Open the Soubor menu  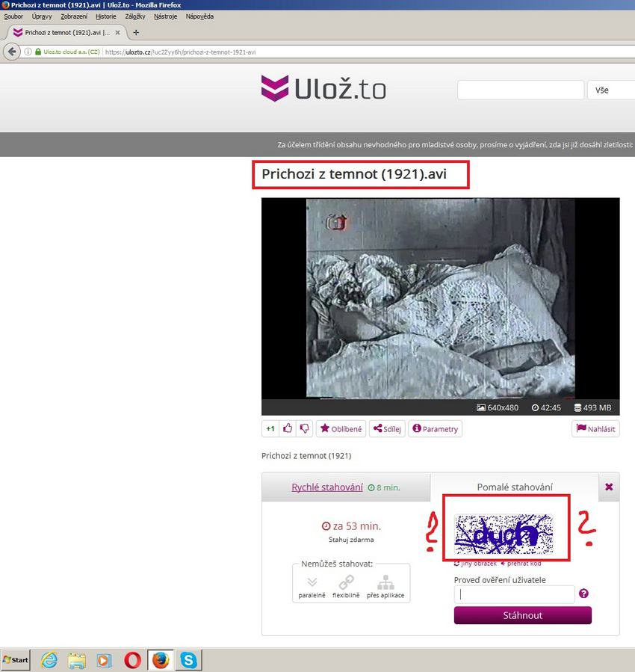click(x=13, y=16)
